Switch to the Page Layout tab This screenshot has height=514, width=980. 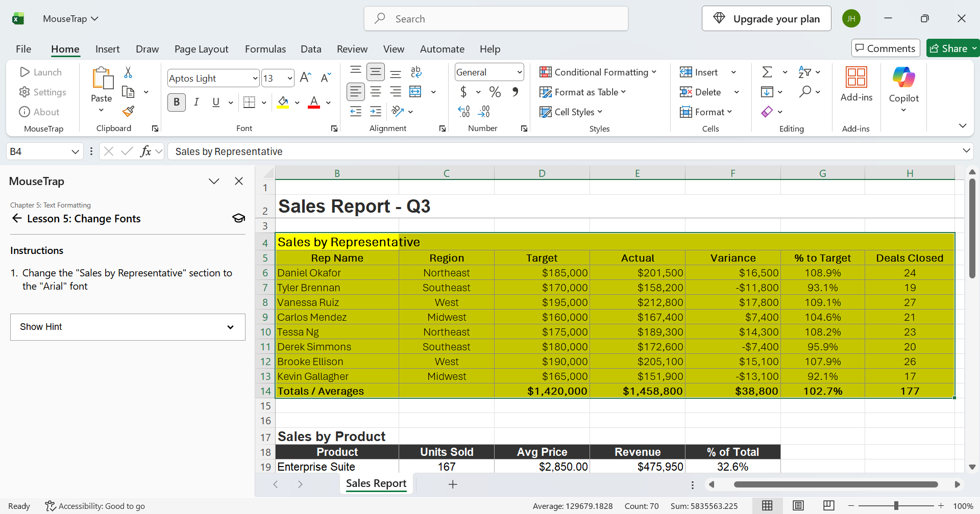pyautogui.click(x=201, y=49)
